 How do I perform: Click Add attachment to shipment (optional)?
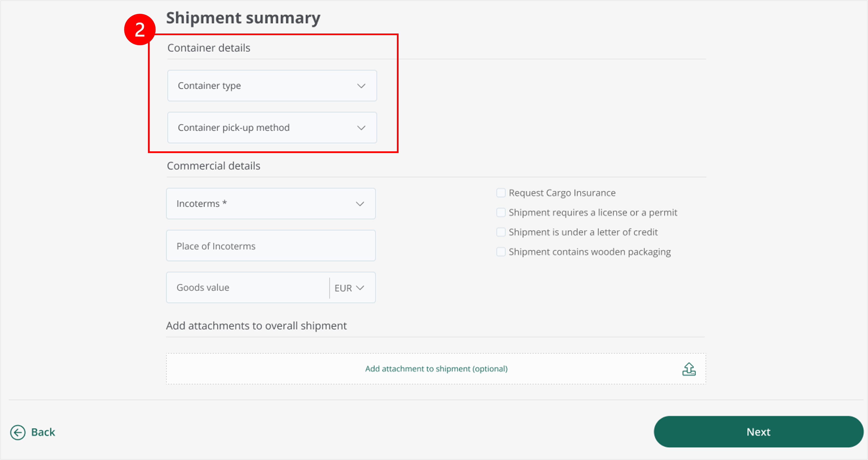[436, 369]
